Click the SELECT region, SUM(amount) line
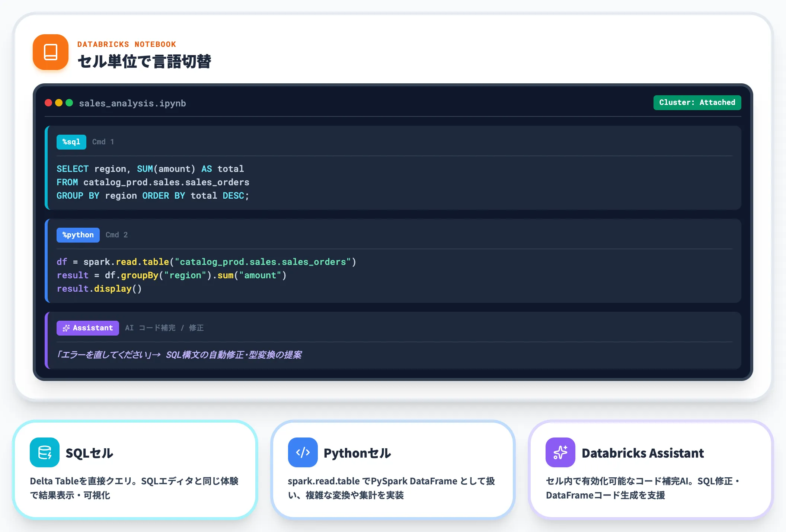 tap(150, 169)
